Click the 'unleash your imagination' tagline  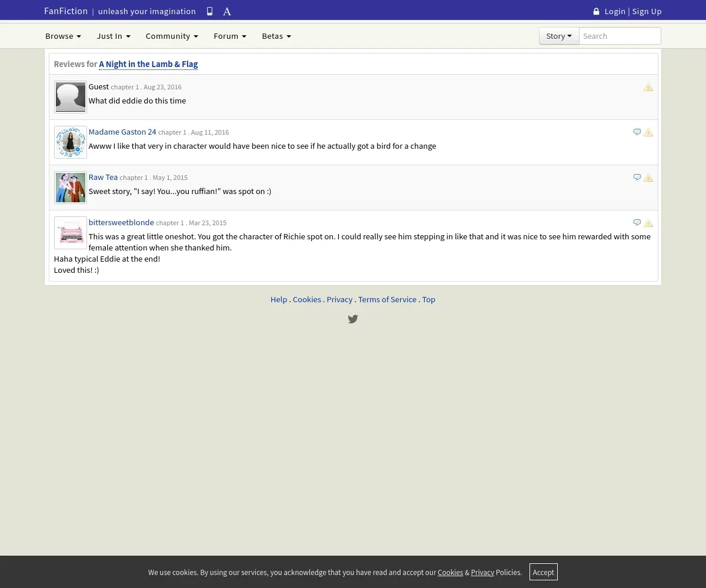(x=147, y=11)
